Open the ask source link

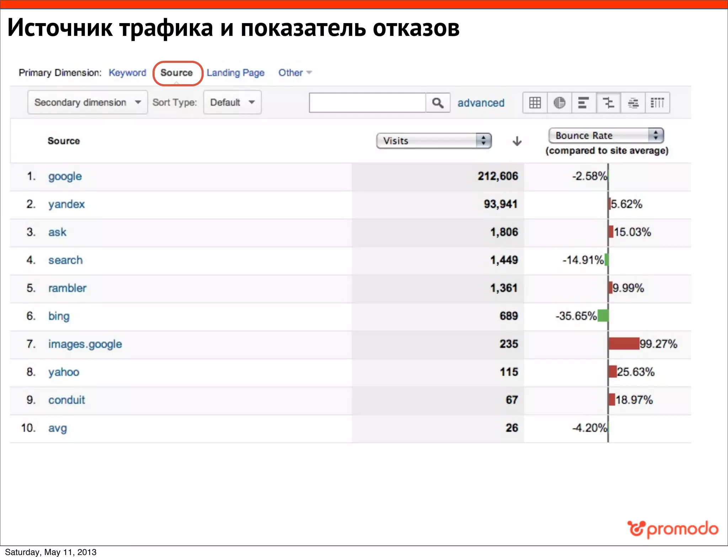coord(57,232)
